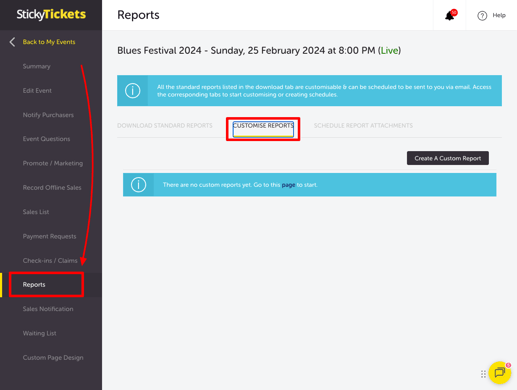
Task: Open Custom Page Design
Action: click(53, 358)
